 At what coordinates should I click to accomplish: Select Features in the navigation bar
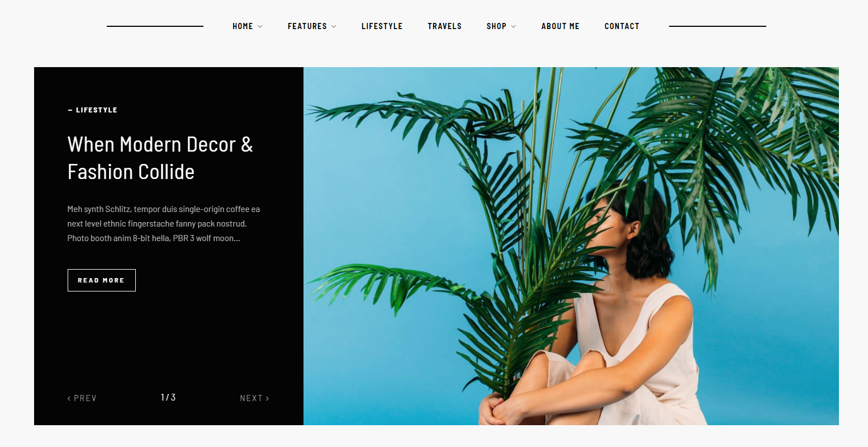click(307, 26)
